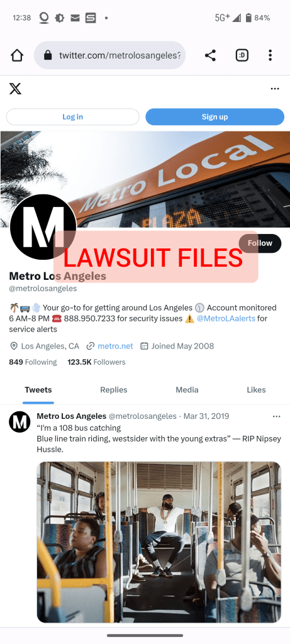
Task: Open the Nipsey Hussle bus photo
Action: (159, 542)
